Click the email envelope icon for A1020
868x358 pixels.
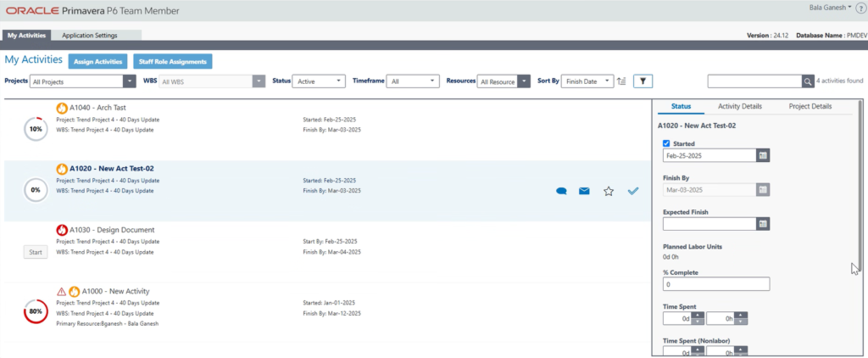coord(584,192)
